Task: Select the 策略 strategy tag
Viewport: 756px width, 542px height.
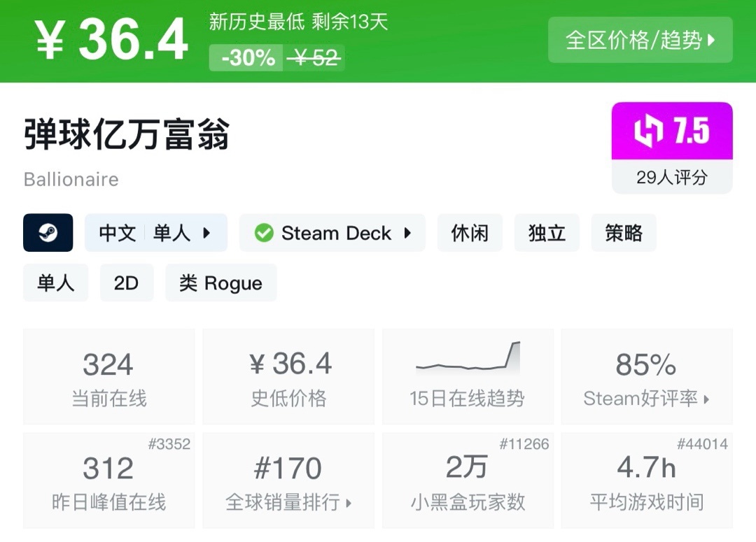Action: click(624, 233)
